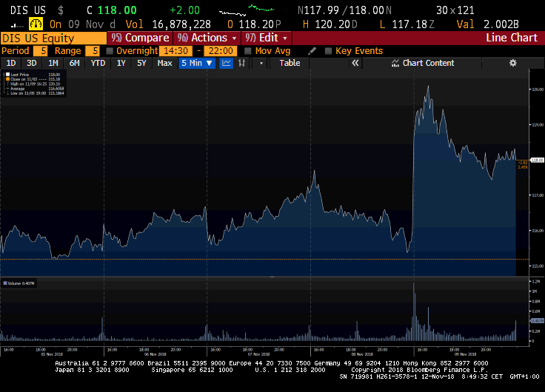Image resolution: width=545 pixels, height=392 pixels.
Task: Click the Line Chart title label
Action: pos(511,38)
